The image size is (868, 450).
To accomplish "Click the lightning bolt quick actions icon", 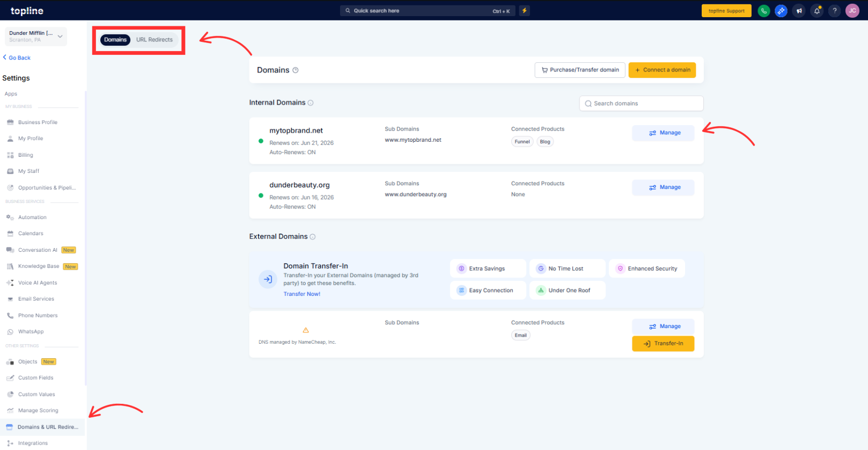I will point(524,11).
